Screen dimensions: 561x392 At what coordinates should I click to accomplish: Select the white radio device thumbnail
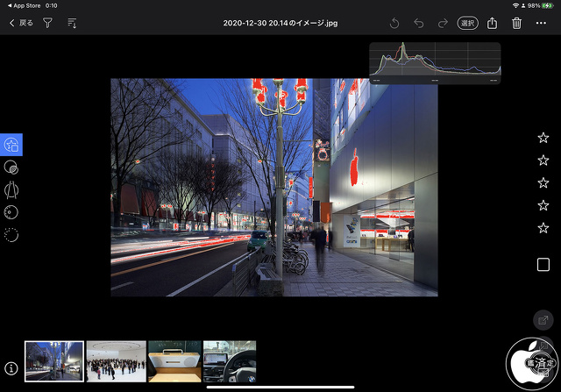pos(174,361)
